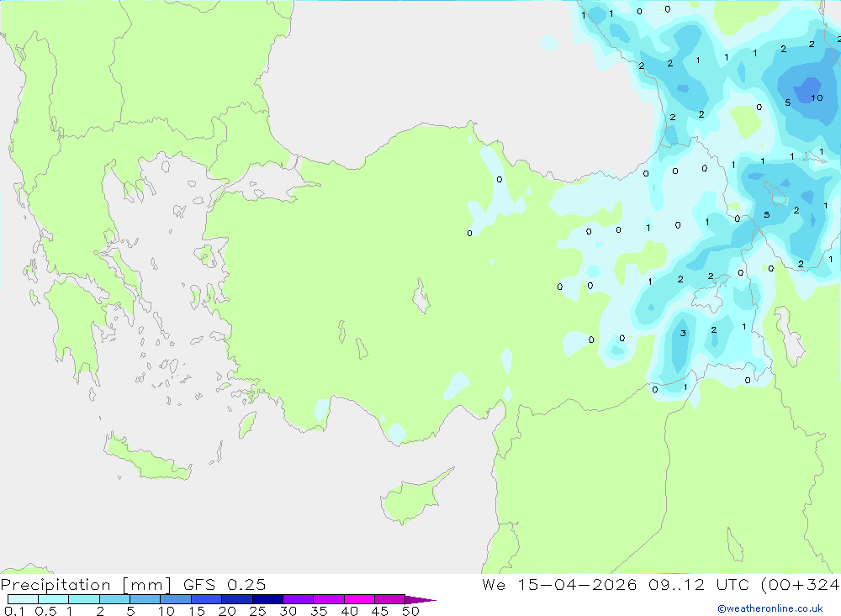Click the '15' legend scale label
Screen dimensions: 841x616
pyautogui.click(x=197, y=611)
